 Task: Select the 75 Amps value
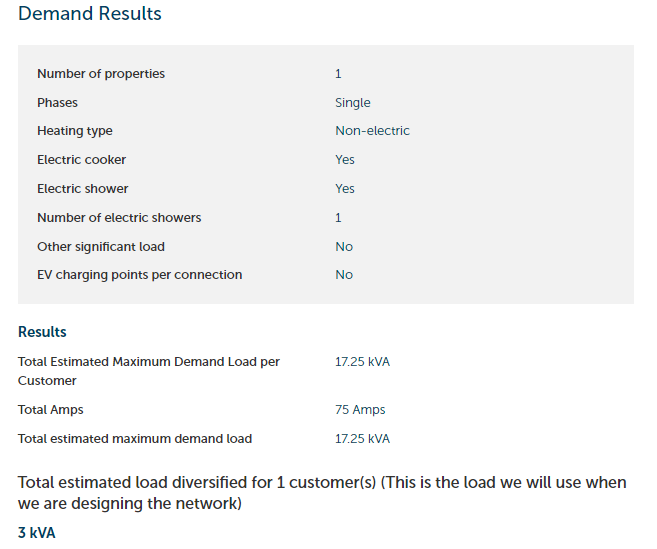[360, 410]
